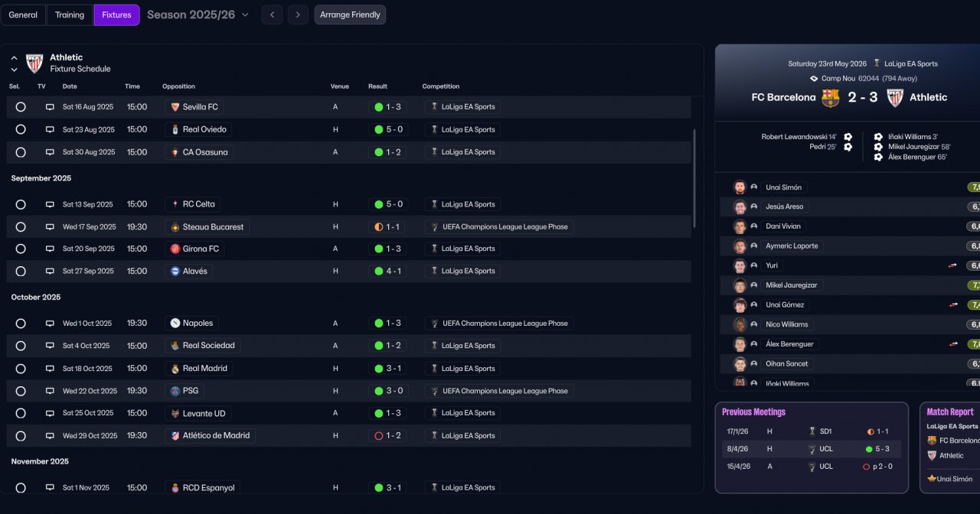Select the radio button for Napoles fixture
This screenshot has width=980, height=514.
(21, 324)
